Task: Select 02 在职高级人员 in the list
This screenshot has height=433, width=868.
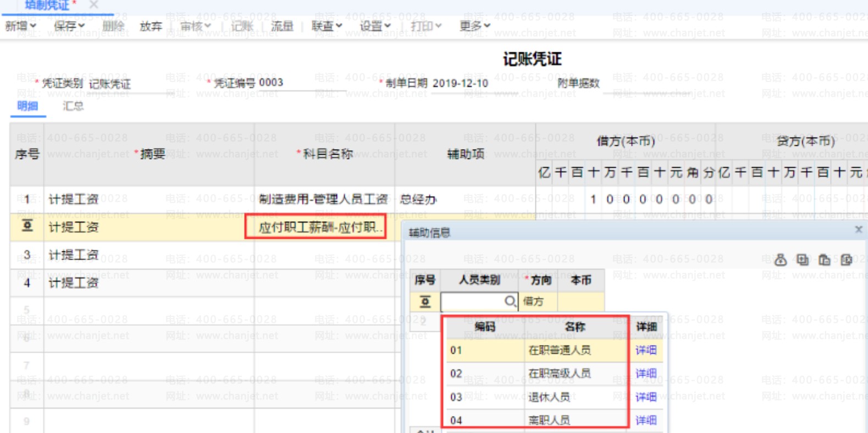Action: 537,374
